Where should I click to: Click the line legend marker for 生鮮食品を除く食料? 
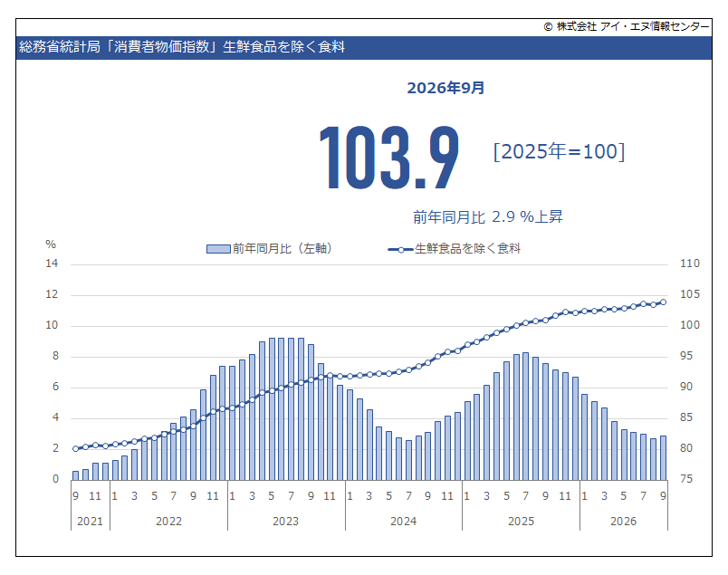click(x=401, y=250)
